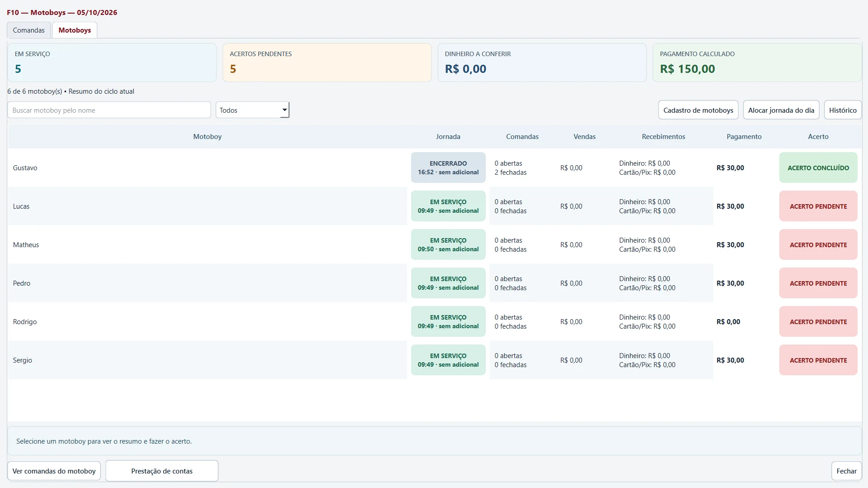Viewport: 868px width, 488px height.
Task: Click the Pagamento column header
Action: pos(744,136)
